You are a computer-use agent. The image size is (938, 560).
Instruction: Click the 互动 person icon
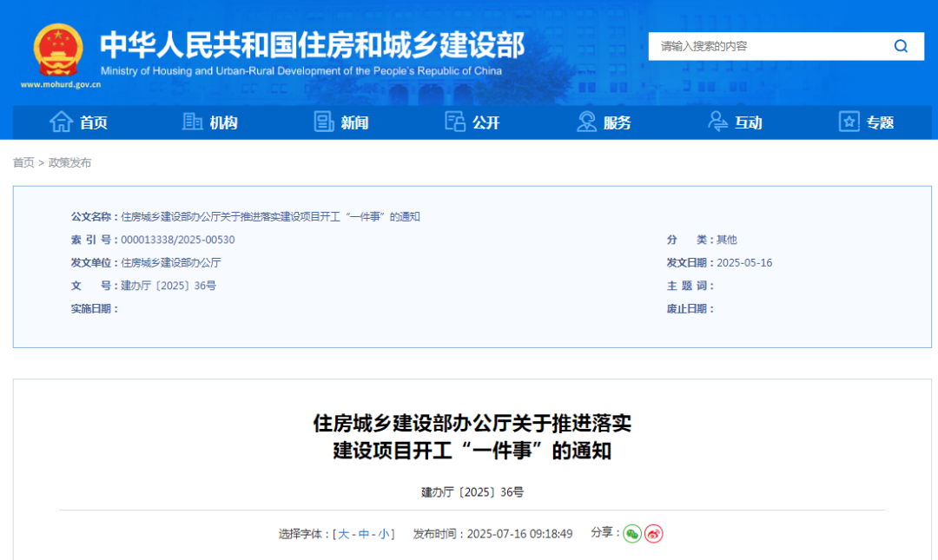click(x=717, y=122)
